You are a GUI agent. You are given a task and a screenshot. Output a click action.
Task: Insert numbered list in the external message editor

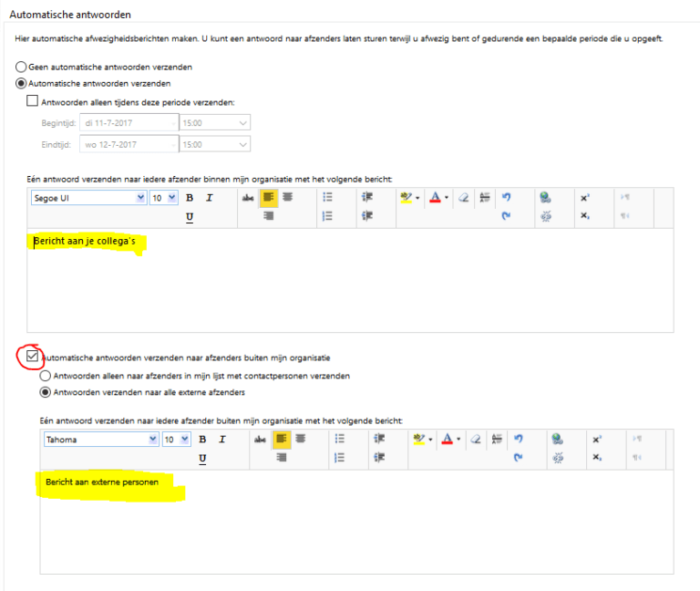tap(340, 458)
